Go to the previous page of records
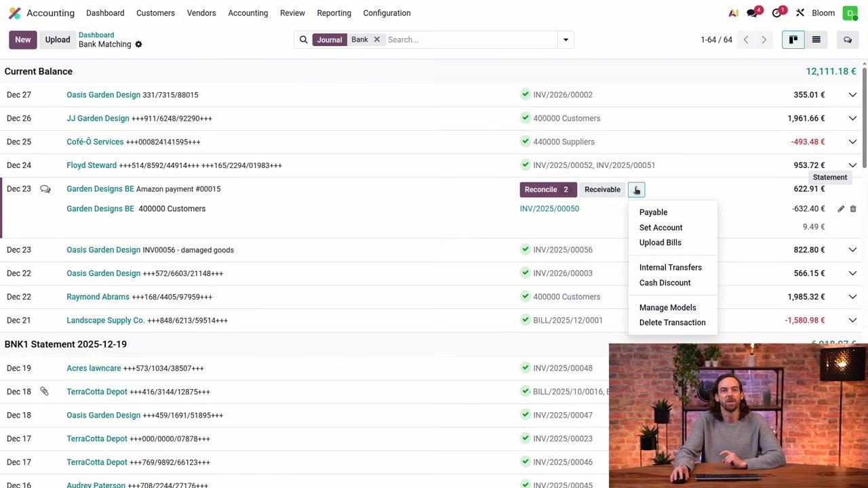This screenshot has height=488, width=868. [746, 40]
